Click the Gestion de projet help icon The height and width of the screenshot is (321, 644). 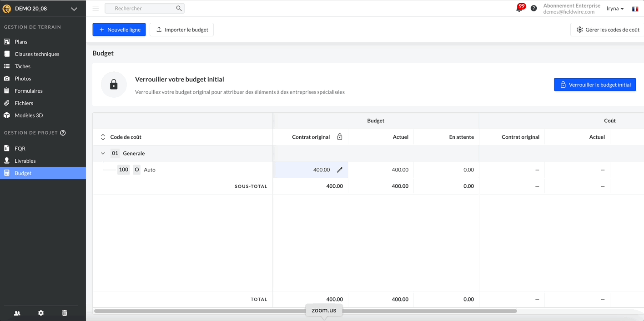(x=63, y=133)
